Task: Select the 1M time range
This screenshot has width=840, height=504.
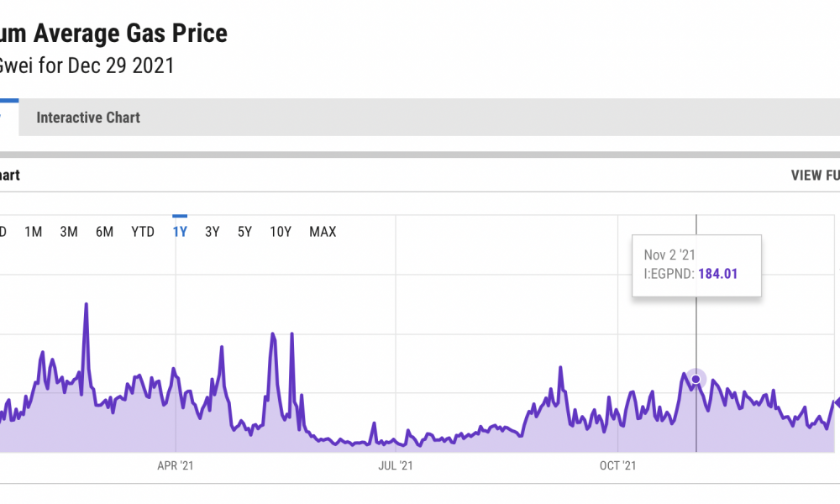Action: tap(34, 232)
